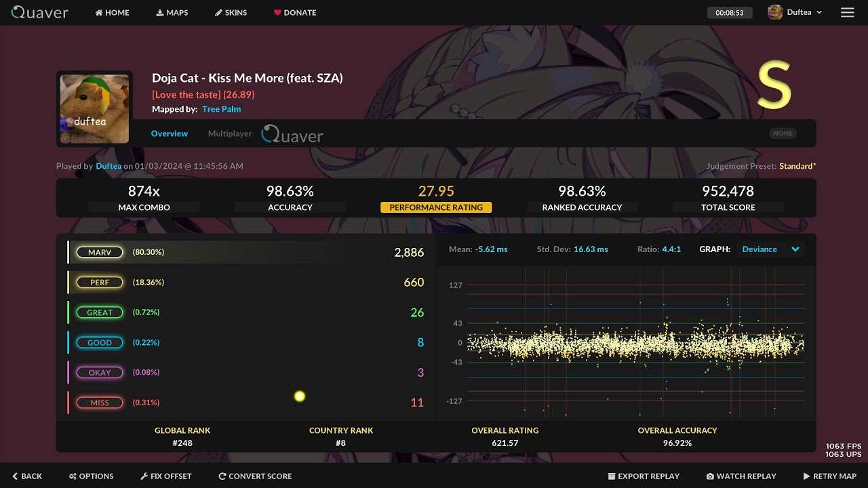The image size is (868, 488).
Task: Open the HOME menu item
Action: [112, 12]
